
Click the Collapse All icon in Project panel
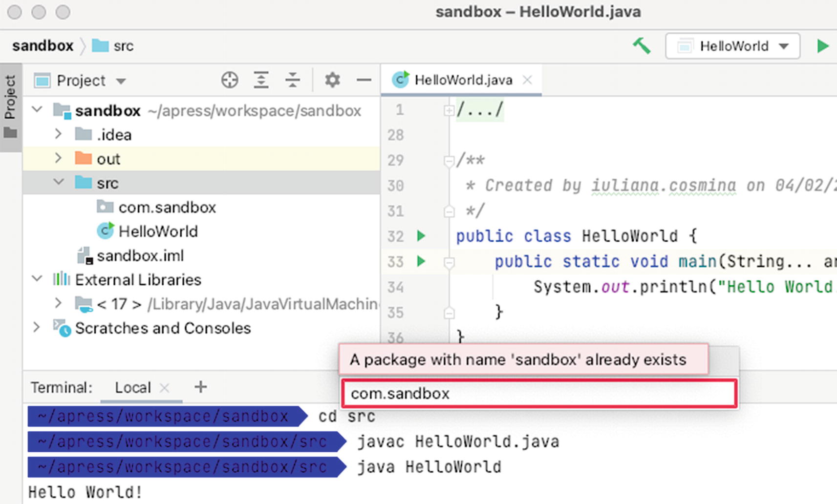293,80
